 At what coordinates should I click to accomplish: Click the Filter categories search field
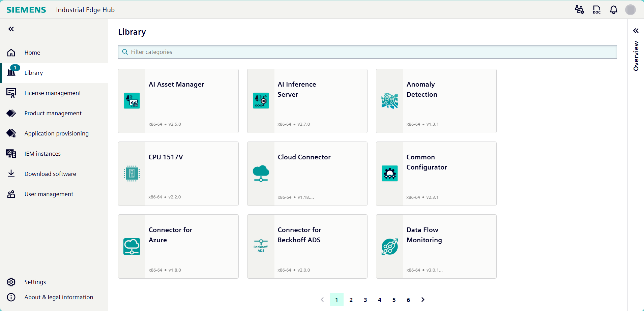click(368, 52)
